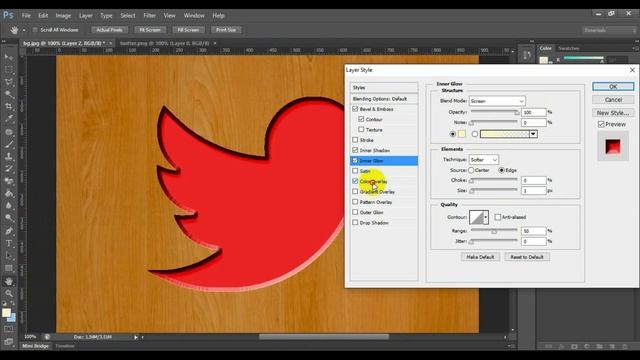Select the Eraser tool
The height and width of the screenshot is (360, 640).
pyautogui.click(x=9, y=181)
